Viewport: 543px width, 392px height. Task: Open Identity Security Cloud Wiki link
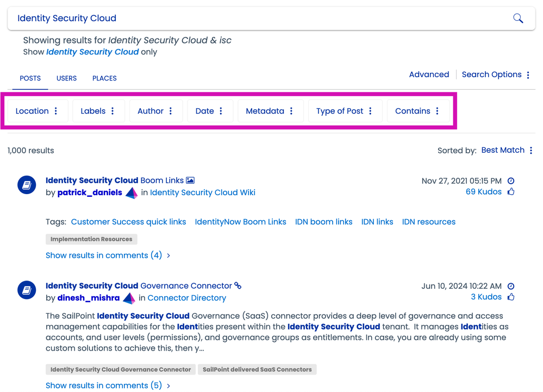coord(202,192)
